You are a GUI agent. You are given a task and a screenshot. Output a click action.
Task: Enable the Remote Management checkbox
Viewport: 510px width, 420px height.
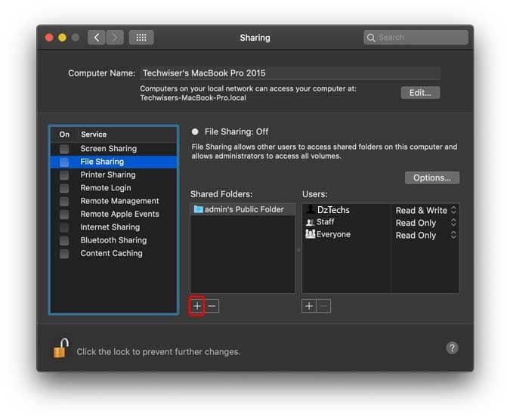click(64, 201)
